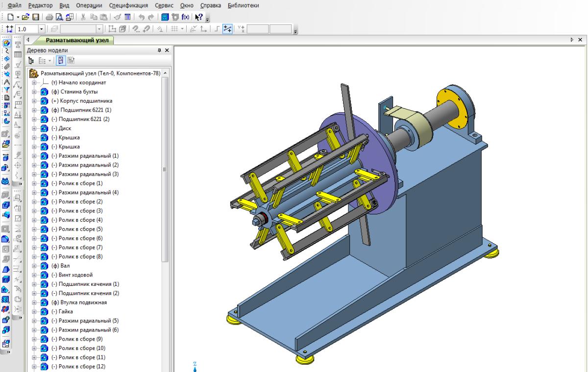Toggle the highlighted snap mode button
Viewport: 588px width, 372px height.
(x=227, y=29)
